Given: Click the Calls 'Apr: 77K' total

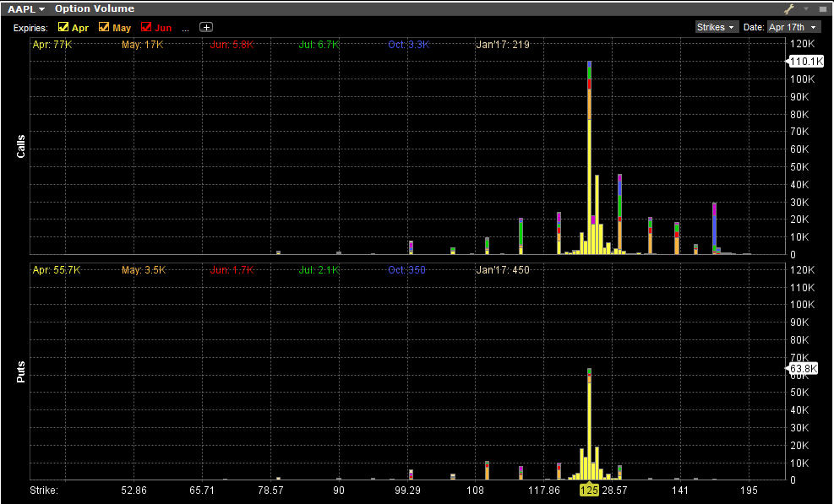Looking at the screenshot, I should coord(52,45).
